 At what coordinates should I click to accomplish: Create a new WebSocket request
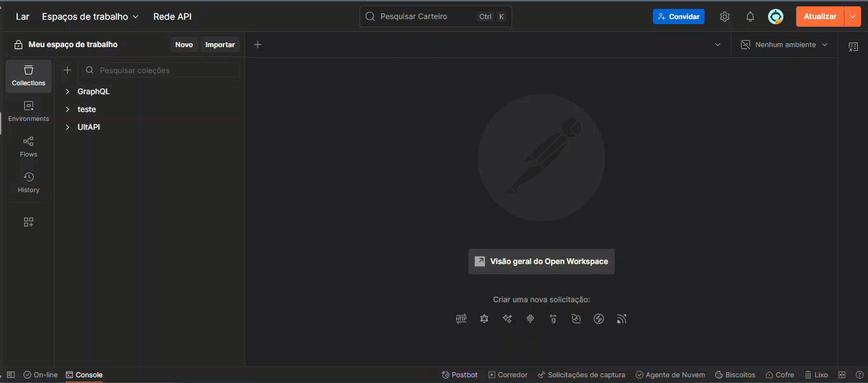(x=576, y=319)
